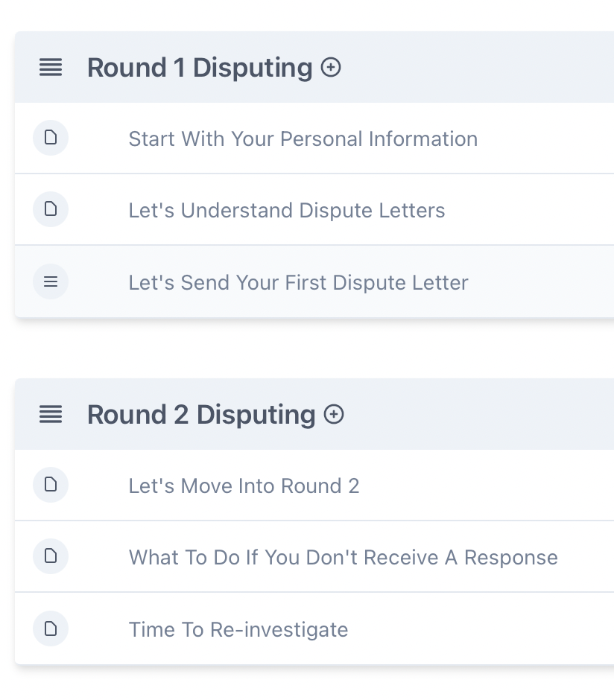Screen dimensions: 614x700
Task: Select Let's Send Your First Dispute Letter
Action: [298, 283]
